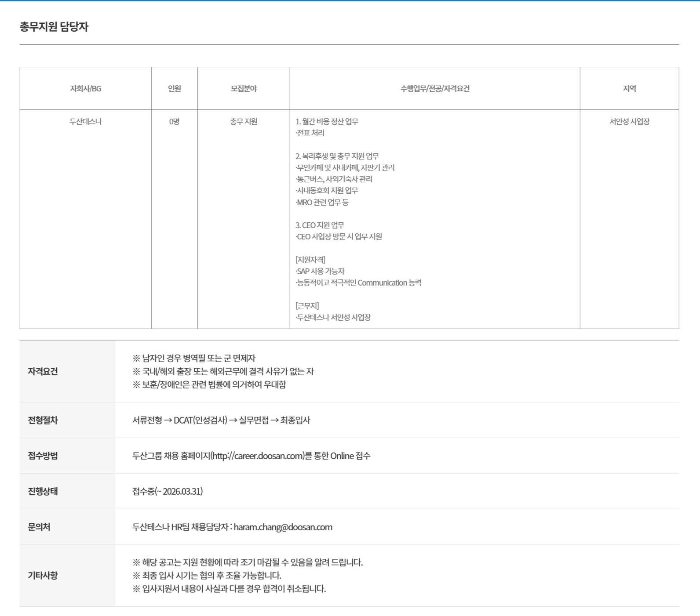Click the 수행업무/전공/자격요건 column header
Screen dimensions: 700x616
pyautogui.click(x=435, y=89)
